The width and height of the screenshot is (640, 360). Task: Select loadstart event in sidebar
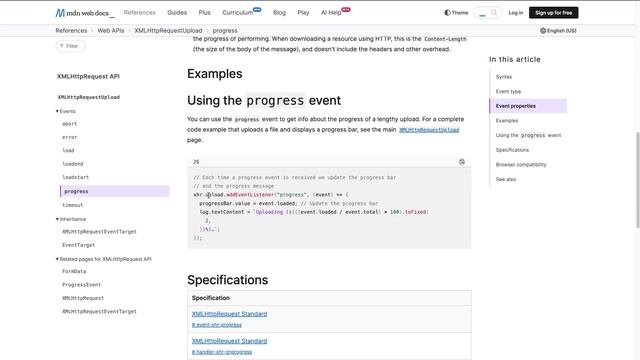[x=76, y=178]
